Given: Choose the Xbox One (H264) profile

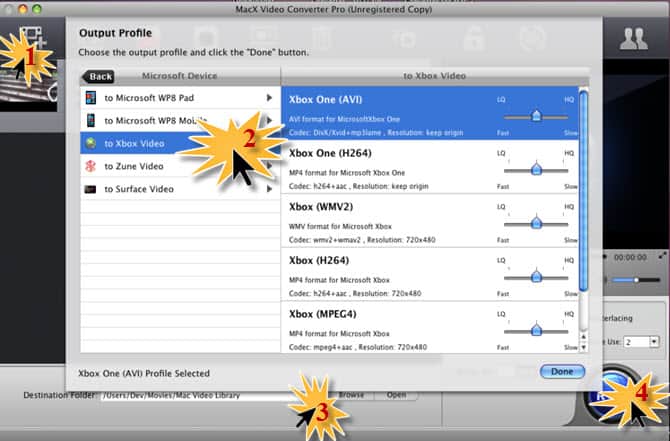Looking at the screenshot, I should point(430,167).
